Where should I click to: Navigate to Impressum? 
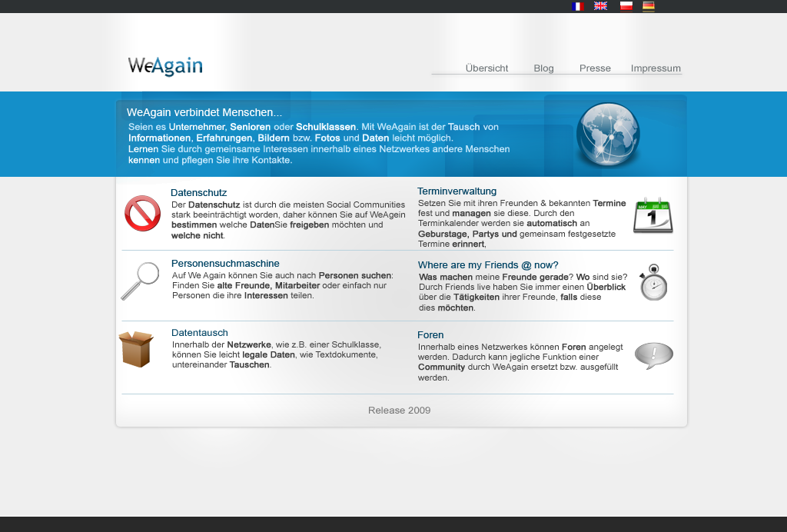pos(656,68)
